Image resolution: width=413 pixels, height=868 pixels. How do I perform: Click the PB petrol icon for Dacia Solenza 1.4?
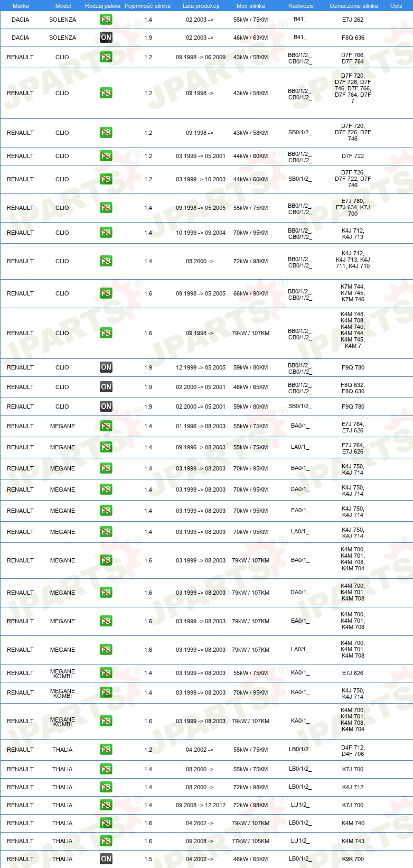[106, 20]
